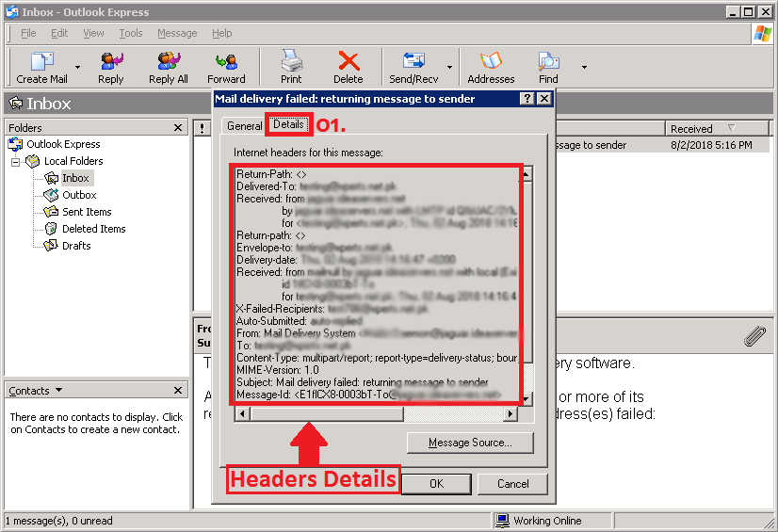The width and height of the screenshot is (778, 532).
Task: Click the 'Return-Path: <>' header line
Action: pyautogui.click(x=271, y=174)
